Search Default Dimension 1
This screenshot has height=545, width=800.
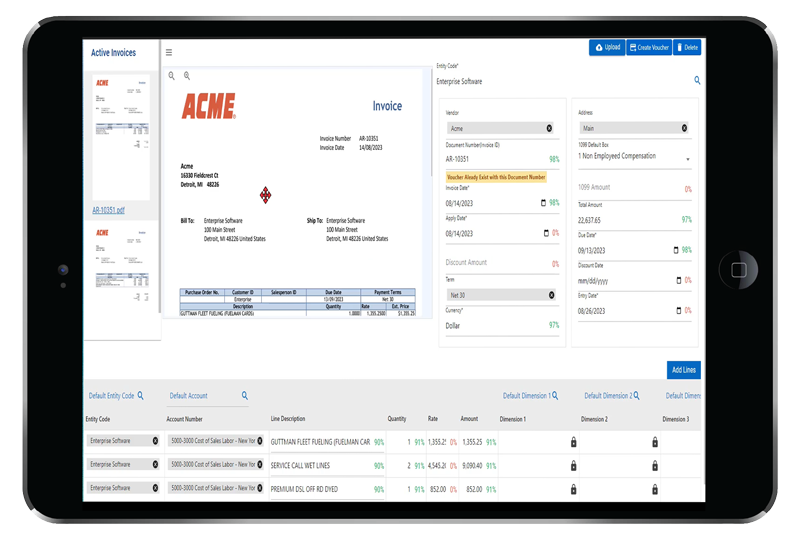point(555,395)
